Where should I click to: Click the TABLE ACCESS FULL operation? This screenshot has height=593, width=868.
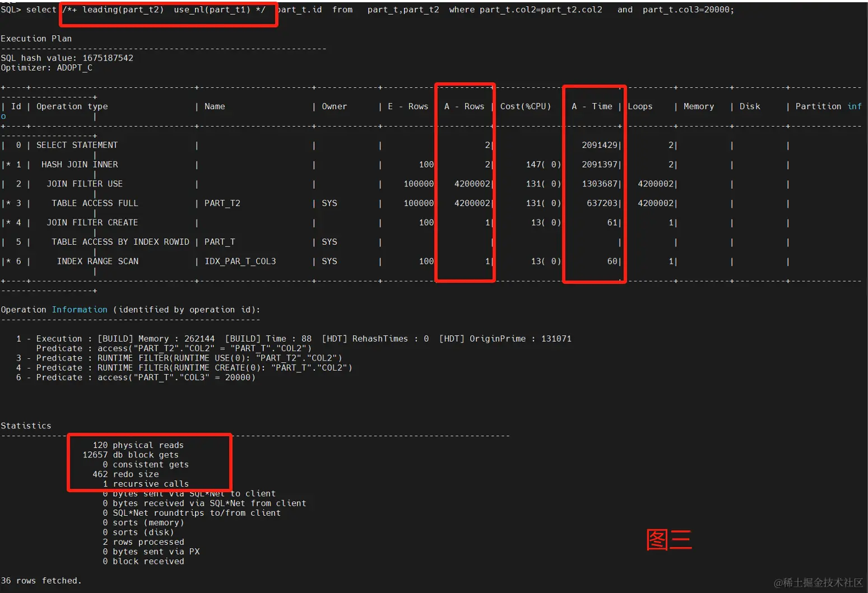(95, 203)
